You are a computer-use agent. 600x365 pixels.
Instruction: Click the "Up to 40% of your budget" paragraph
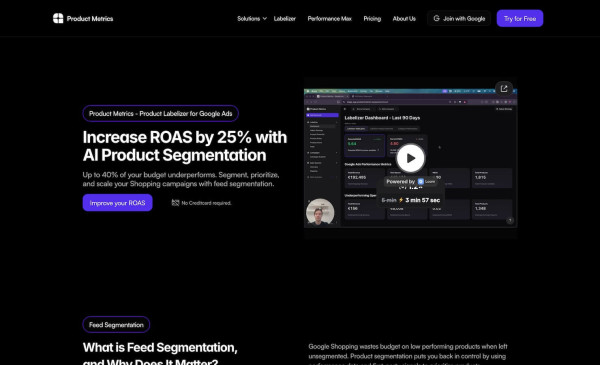click(x=181, y=179)
